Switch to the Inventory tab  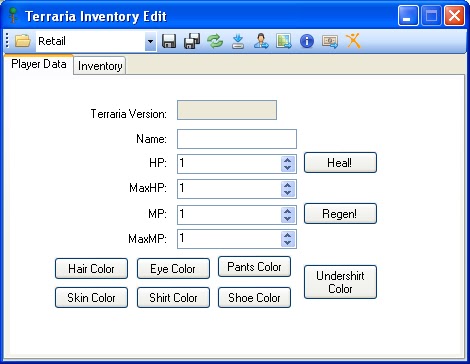coord(100,66)
